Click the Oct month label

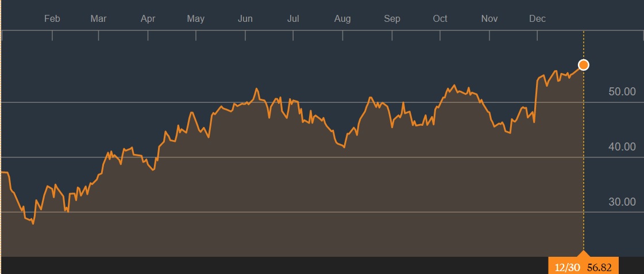(440, 18)
